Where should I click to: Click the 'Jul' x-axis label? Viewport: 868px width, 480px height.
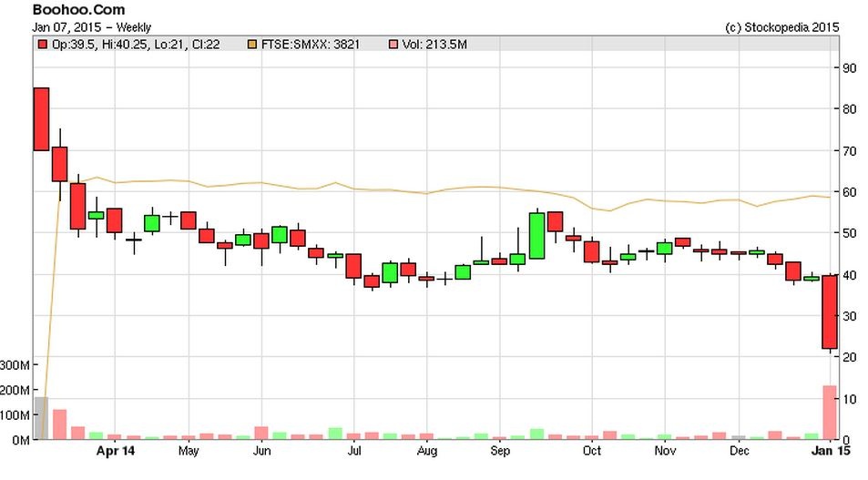pyautogui.click(x=354, y=451)
